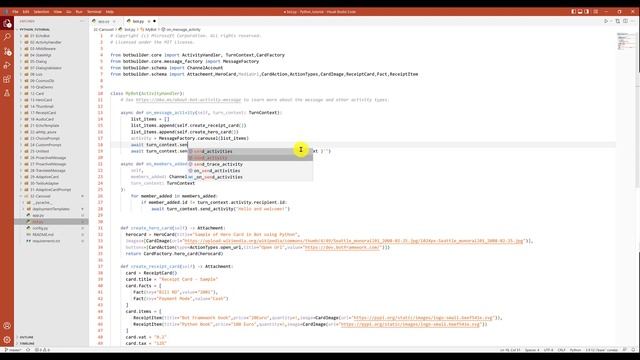Open the dev.botframework.com URL in code
Screen dimensions: 640x360
pos(342,247)
